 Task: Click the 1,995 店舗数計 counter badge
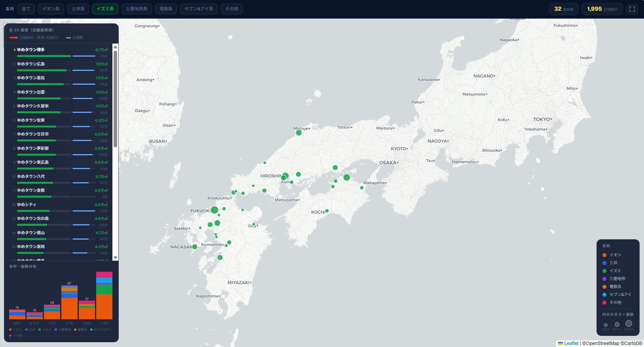(602, 9)
